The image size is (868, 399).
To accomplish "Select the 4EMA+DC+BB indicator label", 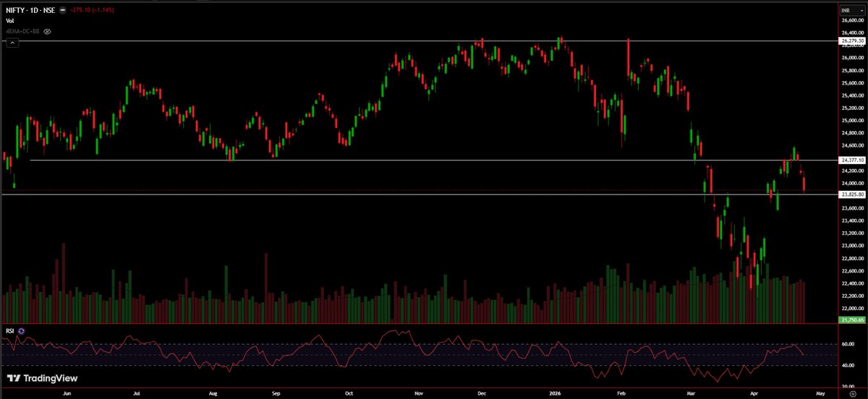I will tap(22, 32).
